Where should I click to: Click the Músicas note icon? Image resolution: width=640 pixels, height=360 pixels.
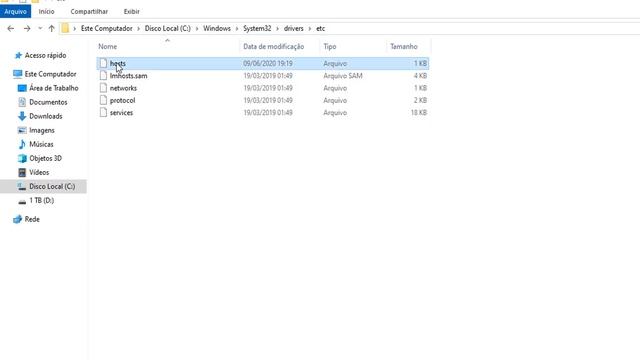tap(22, 144)
